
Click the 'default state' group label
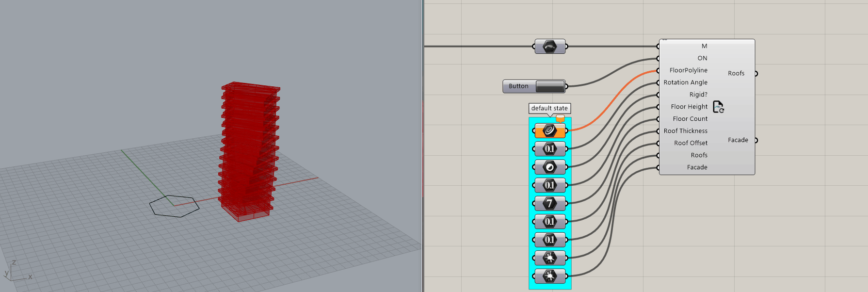549,108
